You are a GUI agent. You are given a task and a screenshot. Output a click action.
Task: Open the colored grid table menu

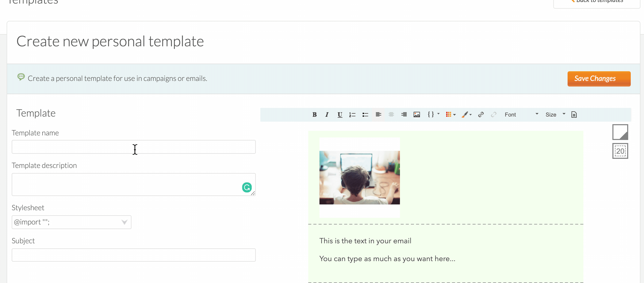click(451, 115)
